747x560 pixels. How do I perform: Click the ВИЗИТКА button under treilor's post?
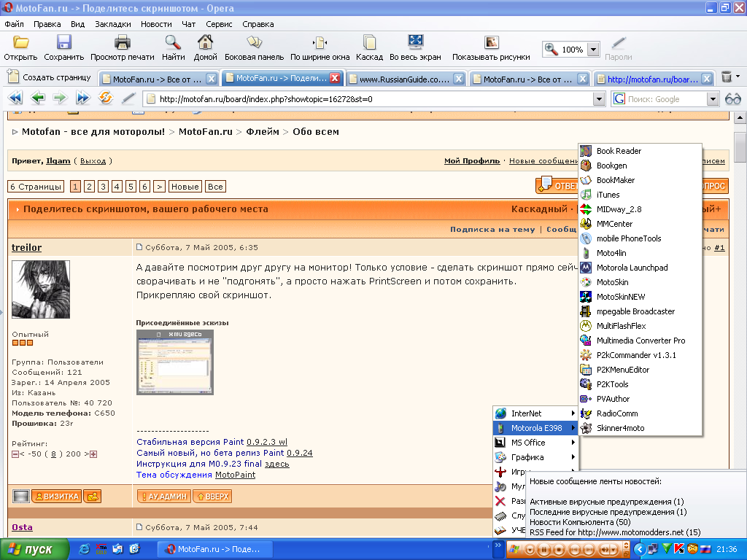click(57, 496)
